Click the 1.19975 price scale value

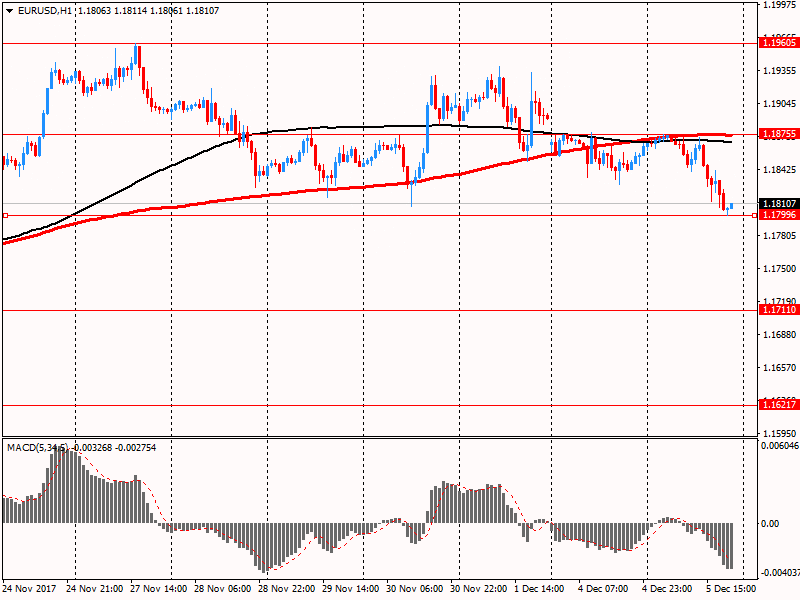(x=779, y=5)
